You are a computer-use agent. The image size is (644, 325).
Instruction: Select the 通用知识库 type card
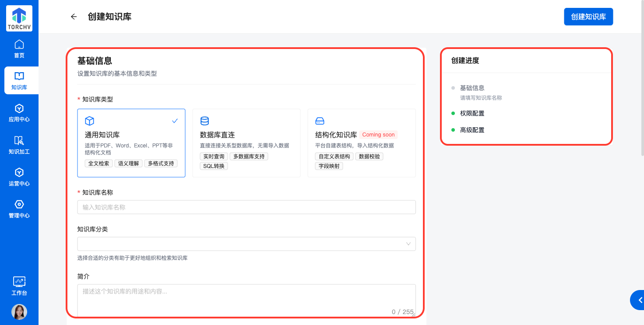click(x=131, y=143)
